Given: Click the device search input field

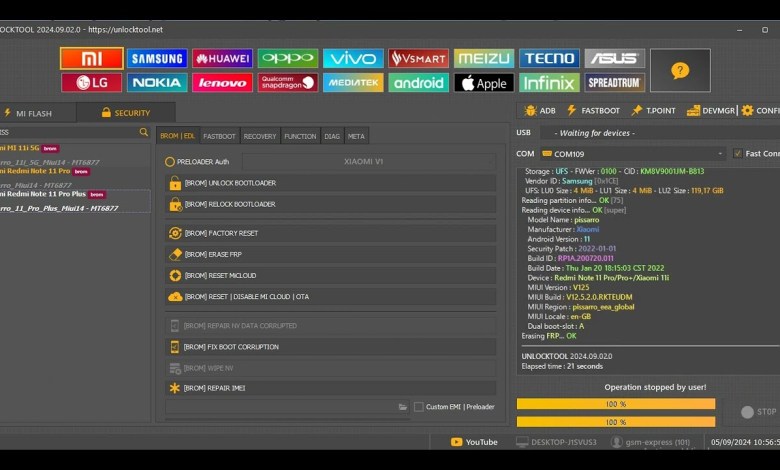Looking at the screenshot, I should click(69, 132).
